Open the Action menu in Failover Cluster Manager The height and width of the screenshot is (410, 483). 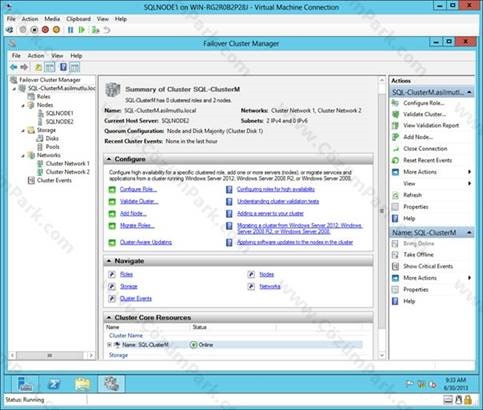coord(36,56)
